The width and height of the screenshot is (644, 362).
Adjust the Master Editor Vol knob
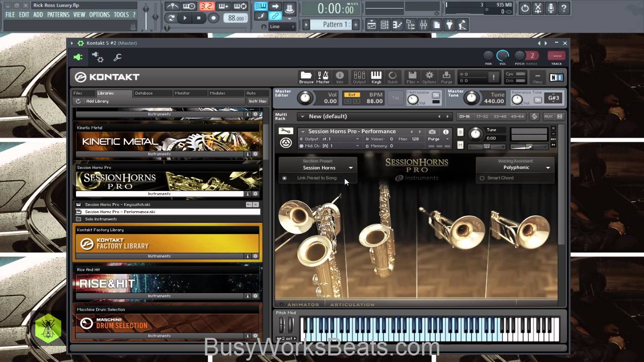coord(304,98)
